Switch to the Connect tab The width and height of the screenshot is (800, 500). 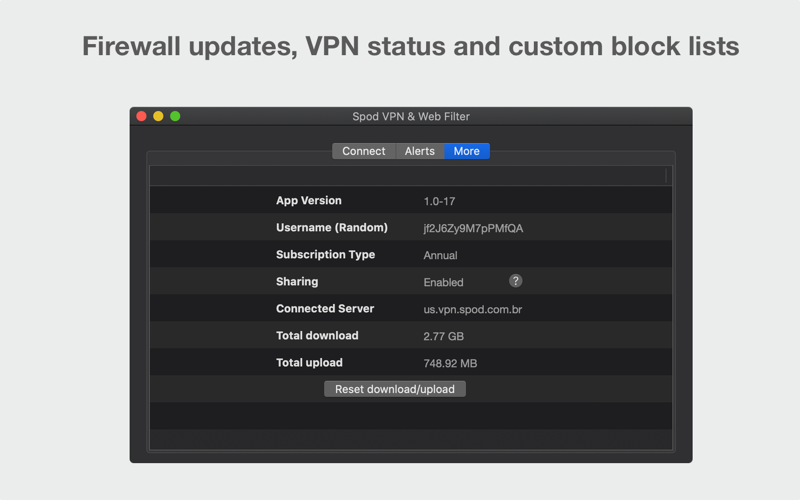pyautogui.click(x=364, y=151)
